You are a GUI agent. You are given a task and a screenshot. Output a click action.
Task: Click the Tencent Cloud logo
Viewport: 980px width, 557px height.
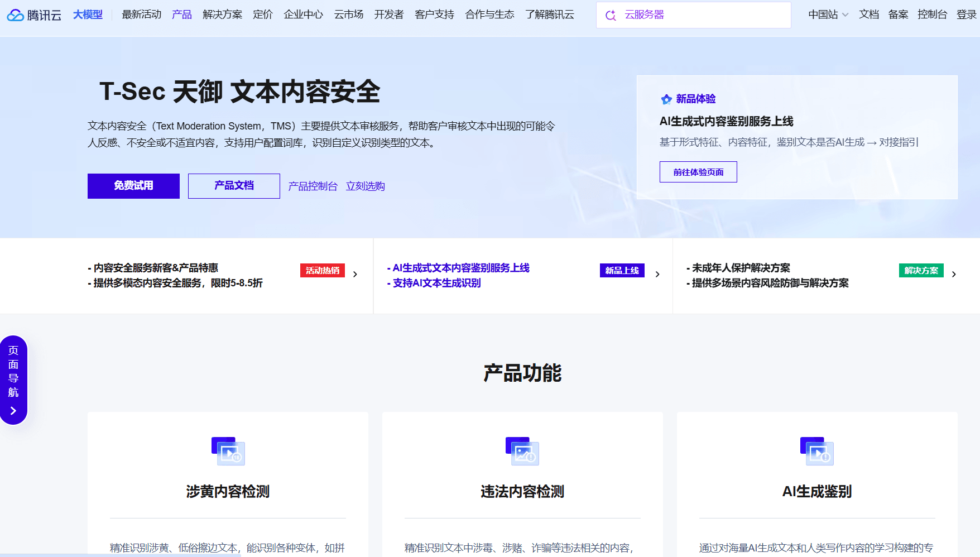click(x=34, y=15)
